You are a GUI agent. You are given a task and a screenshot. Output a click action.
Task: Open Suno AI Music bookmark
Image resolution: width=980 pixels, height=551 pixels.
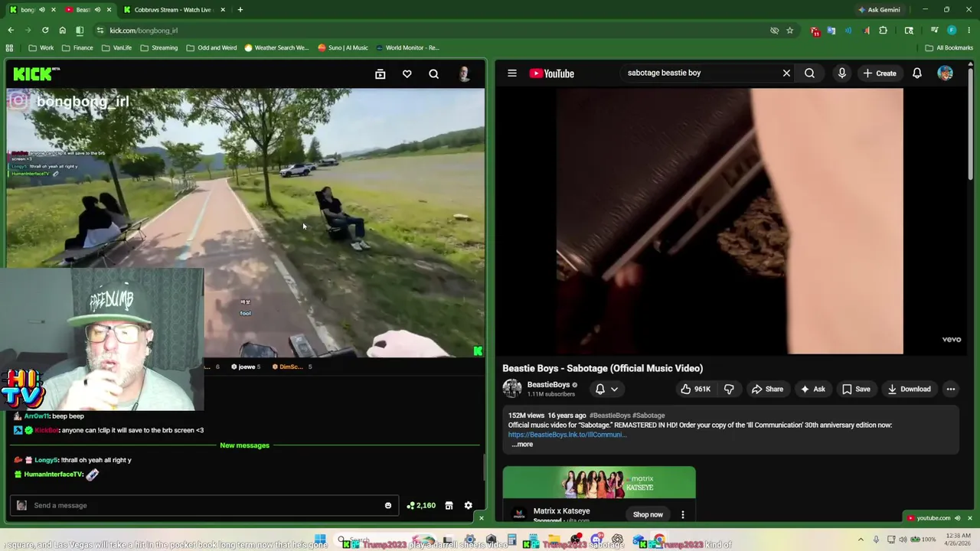tap(343, 47)
